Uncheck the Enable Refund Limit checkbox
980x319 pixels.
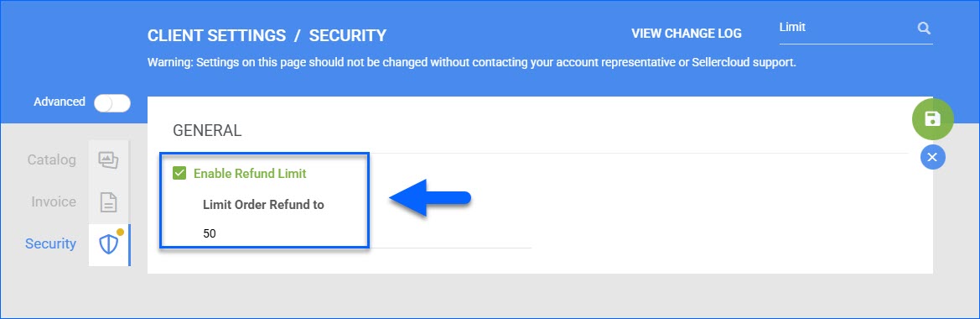pos(179,173)
